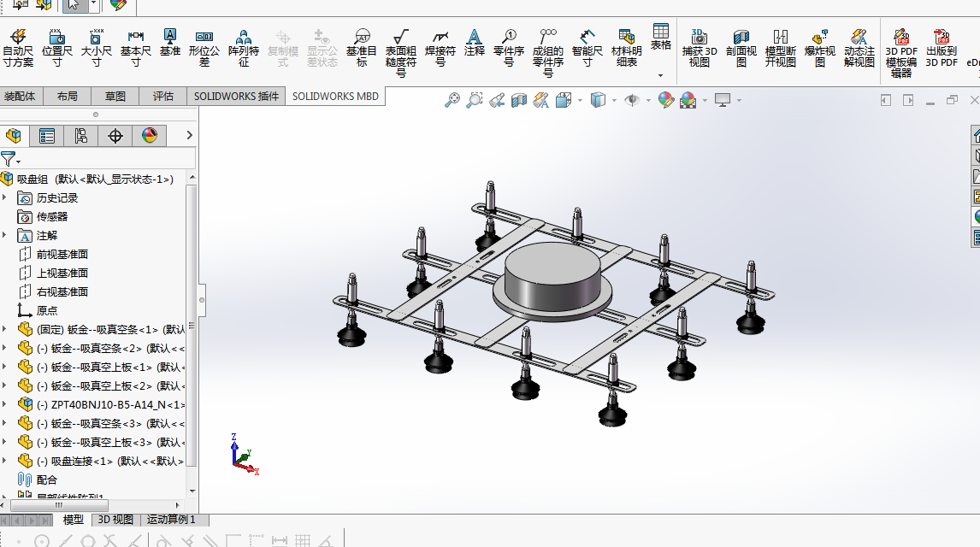Open the PropertyManager panel tab
This screenshot has height=547, width=980.
tap(47, 136)
